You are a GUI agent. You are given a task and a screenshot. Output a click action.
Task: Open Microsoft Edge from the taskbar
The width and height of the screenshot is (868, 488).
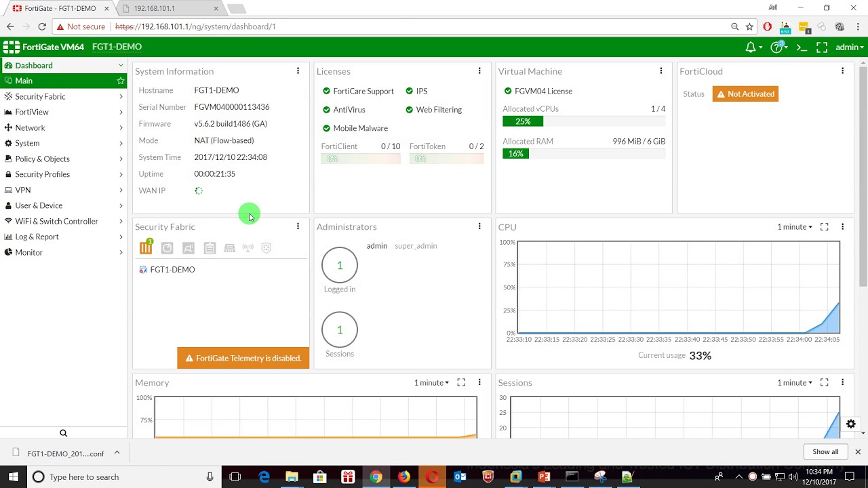[264, 477]
